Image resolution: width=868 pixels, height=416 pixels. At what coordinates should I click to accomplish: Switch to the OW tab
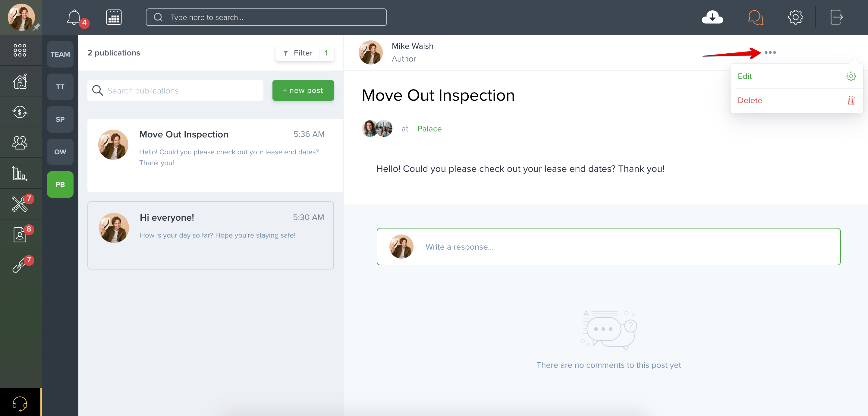point(60,152)
